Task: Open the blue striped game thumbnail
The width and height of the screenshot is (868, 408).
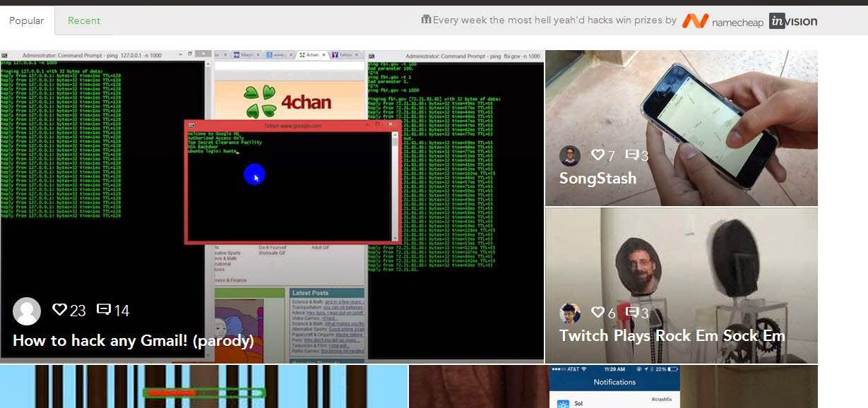Action: pos(203,387)
